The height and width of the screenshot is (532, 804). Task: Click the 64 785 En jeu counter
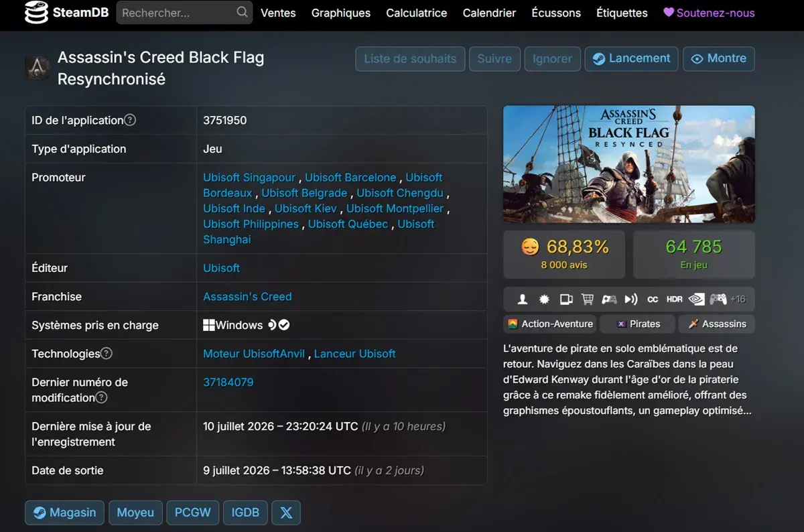coord(693,255)
